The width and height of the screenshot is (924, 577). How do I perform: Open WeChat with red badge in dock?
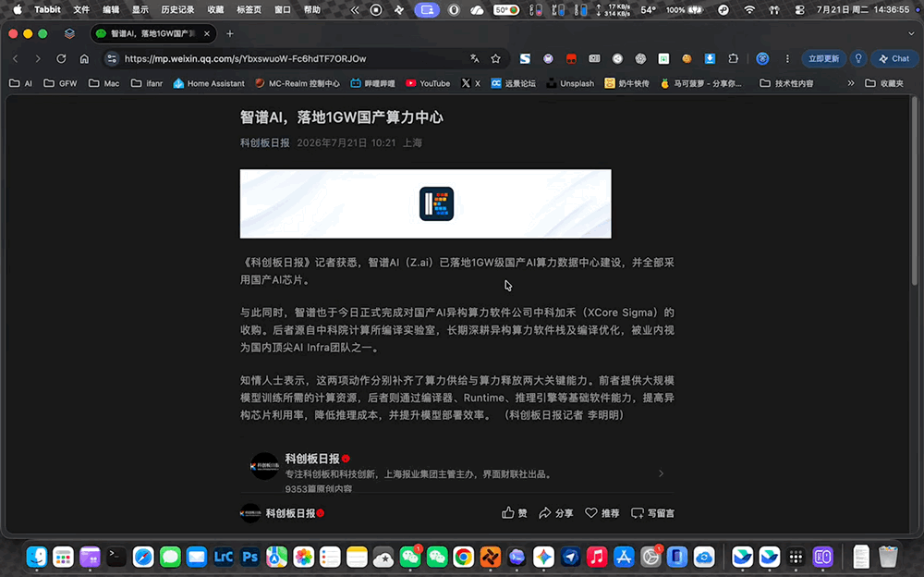pos(410,557)
